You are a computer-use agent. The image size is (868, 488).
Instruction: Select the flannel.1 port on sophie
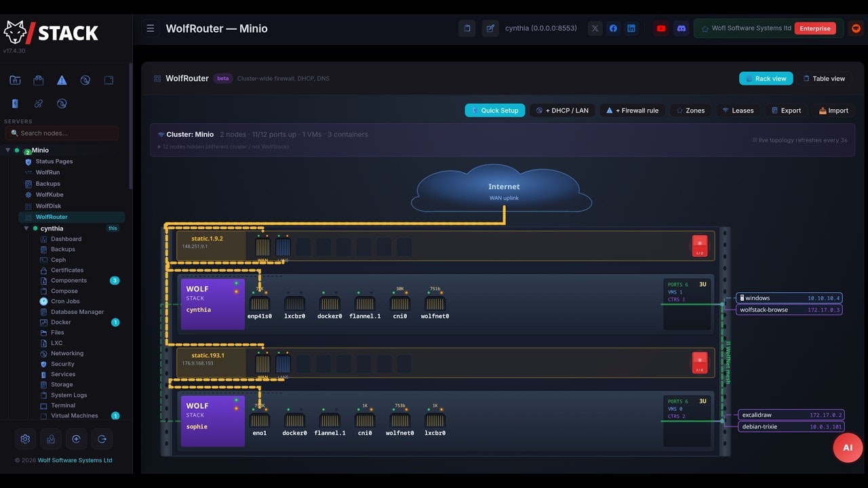point(330,420)
